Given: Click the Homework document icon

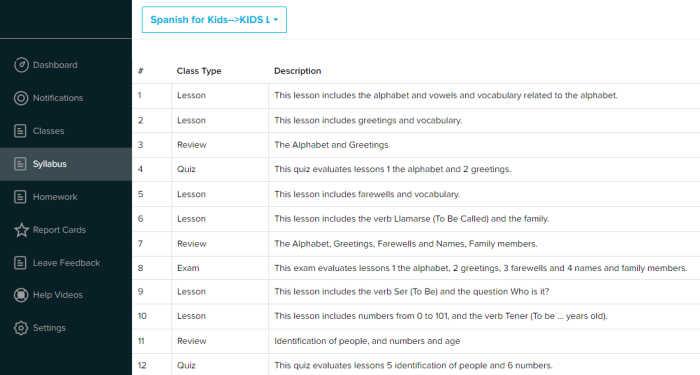Looking at the screenshot, I should [20, 197].
